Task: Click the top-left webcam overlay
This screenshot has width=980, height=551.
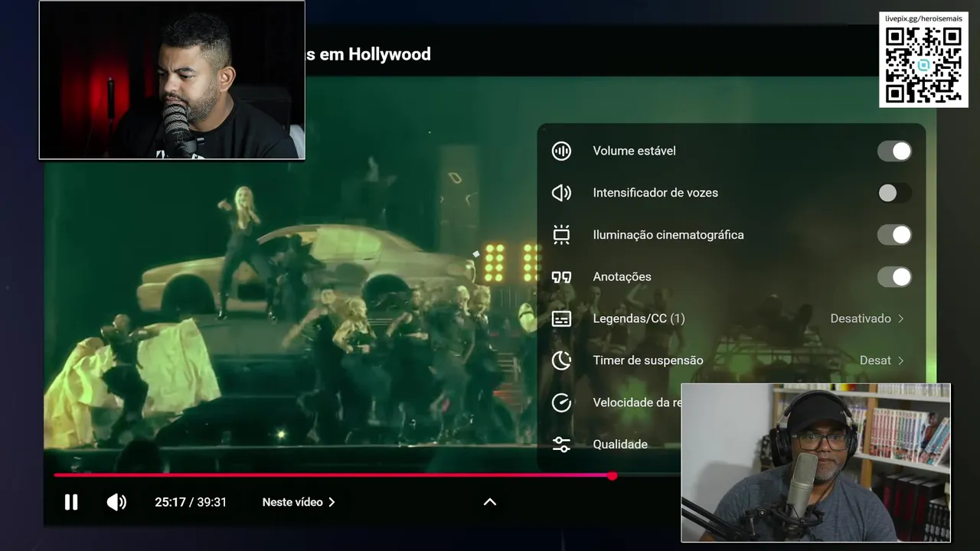Action: pyautogui.click(x=171, y=80)
